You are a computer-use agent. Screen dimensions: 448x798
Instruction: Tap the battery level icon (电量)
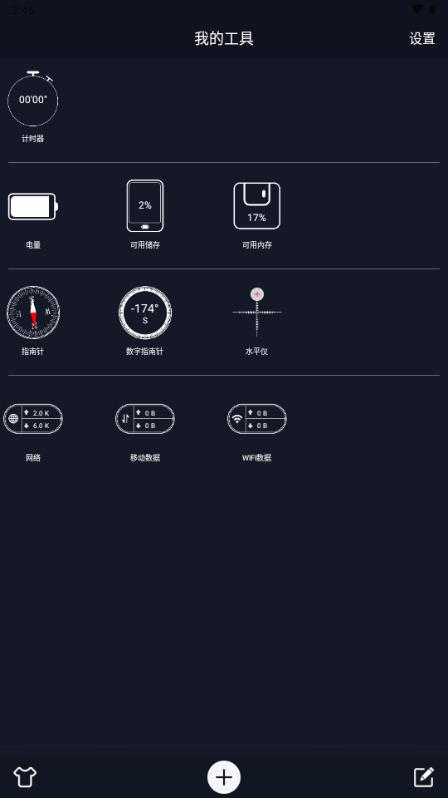(x=33, y=206)
